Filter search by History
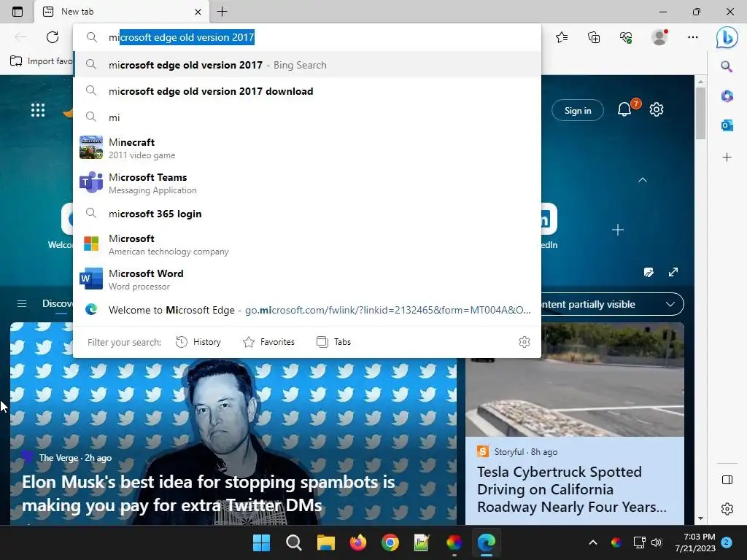Viewport: 747px width, 560px height. tap(198, 342)
